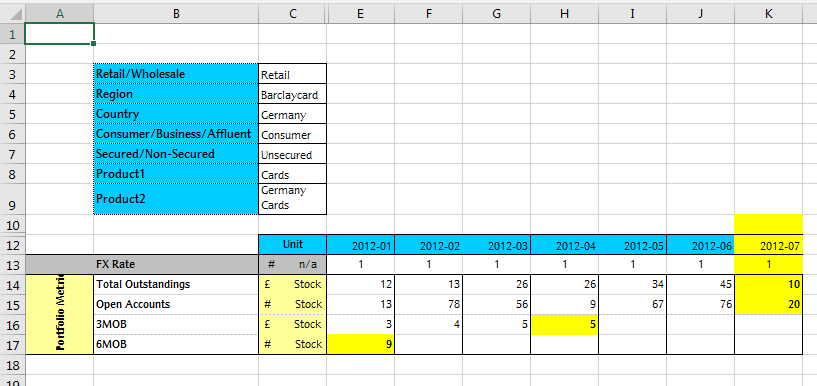Select the yellow 3MOB cell with 5
Viewport: 817px width, 386px height.
tap(564, 325)
